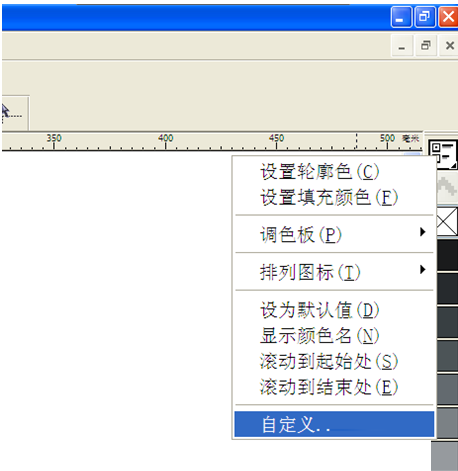
Task: Select the no-color X swatch
Action: click(x=447, y=222)
